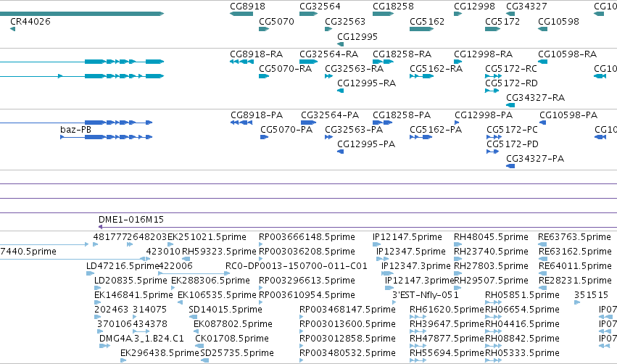Select the CG34327-PA protein label
Screen dimensions: 617x364
[x=535, y=159]
